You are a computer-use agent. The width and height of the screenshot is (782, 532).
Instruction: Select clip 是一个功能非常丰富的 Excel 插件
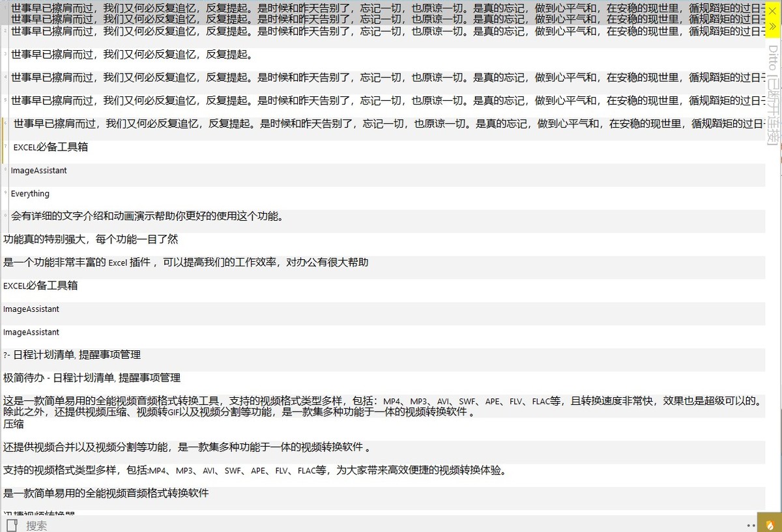[x=383, y=268]
